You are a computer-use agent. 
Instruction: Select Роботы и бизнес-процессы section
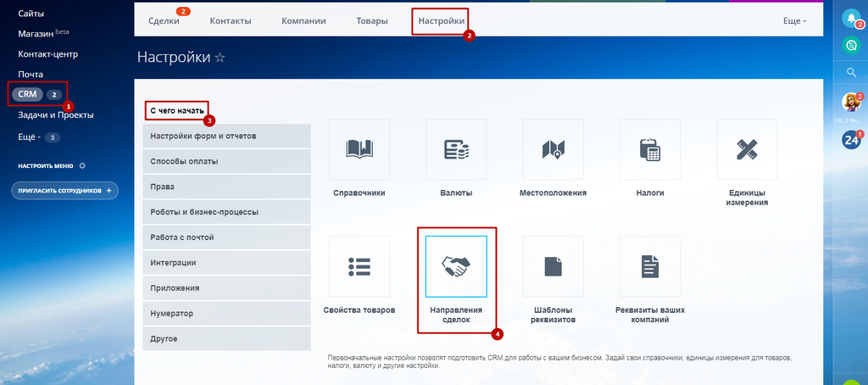227,212
